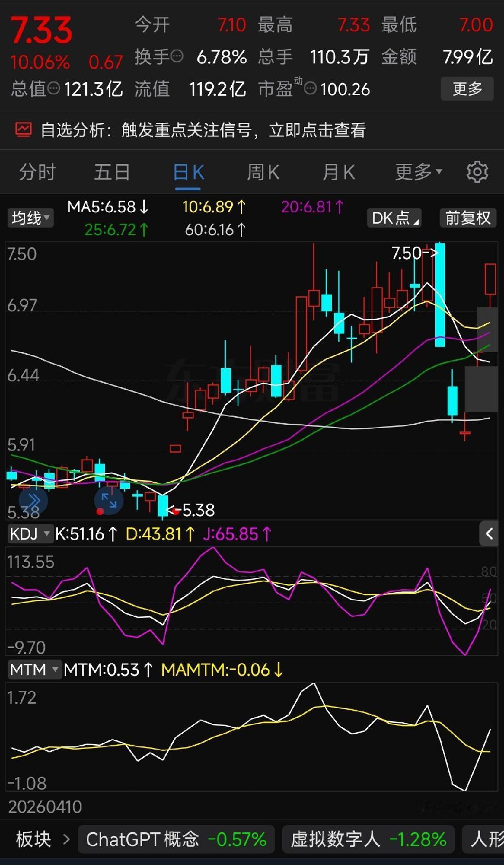This screenshot has height=865, width=504.
Task: Open 自选分析 signal banner
Action: pyautogui.click(x=252, y=130)
